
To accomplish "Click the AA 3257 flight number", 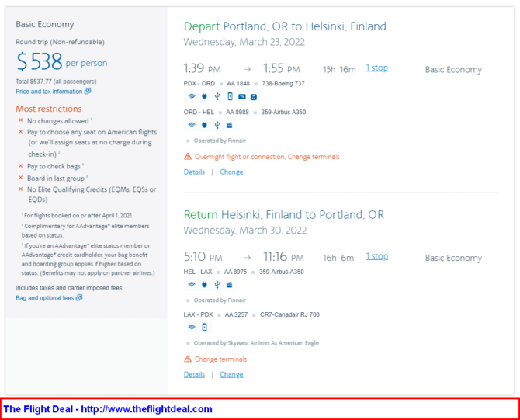I will [236, 314].
